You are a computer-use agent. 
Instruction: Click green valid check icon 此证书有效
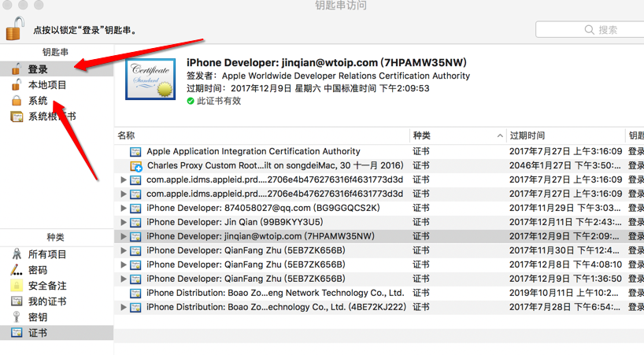tap(191, 101)
